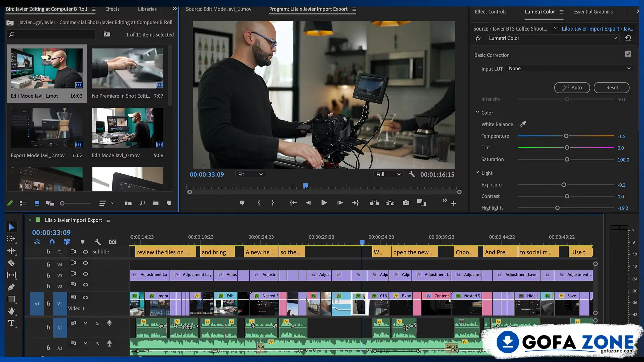Select the Ripple Edit tool
This screenshot has width=644, height=362.
tap(11, 251)
